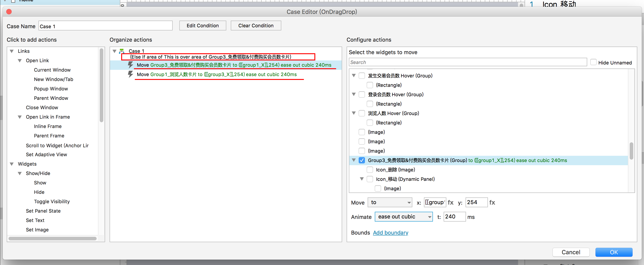The image size is (644, 265).
Task: Collapse Icon_移动 (Dynamic Panel) tree node
Action: pos(362,179)
